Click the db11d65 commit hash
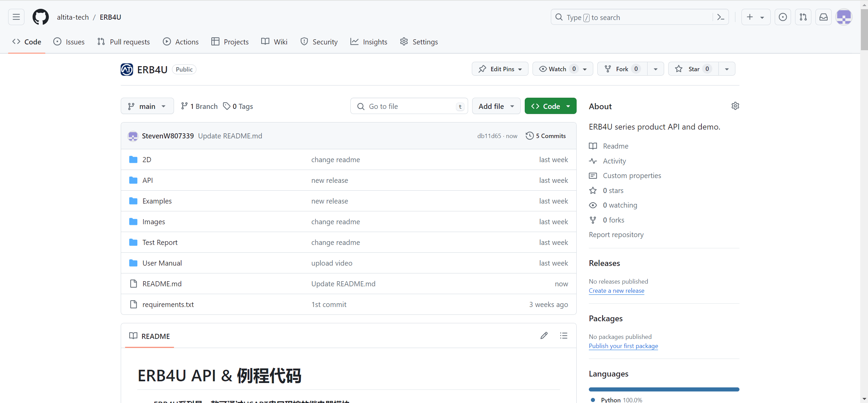The width and height of the screenshot is (868, 403). pyautogui.click(x=489, y=136)
